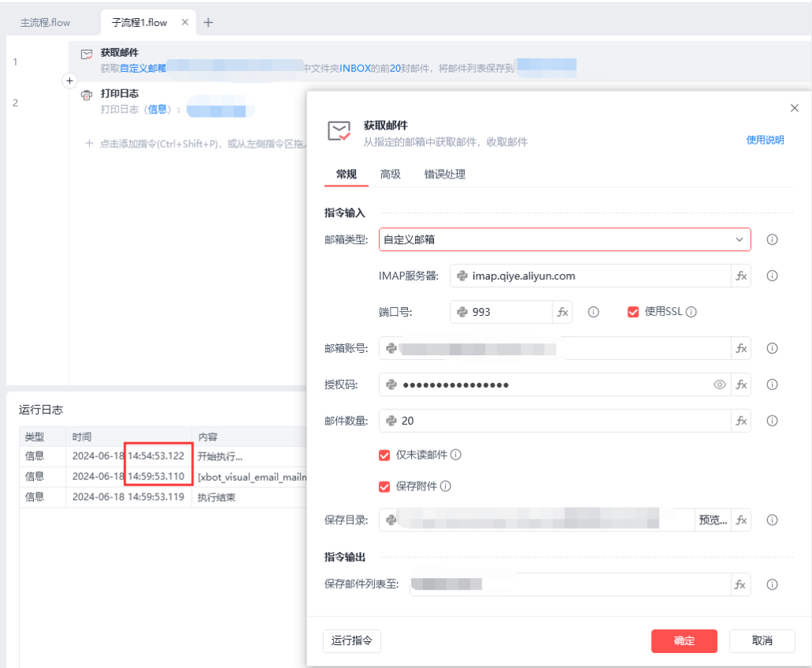
Task: Open the 错误处理 tab
Action: [x=445, y=175]
